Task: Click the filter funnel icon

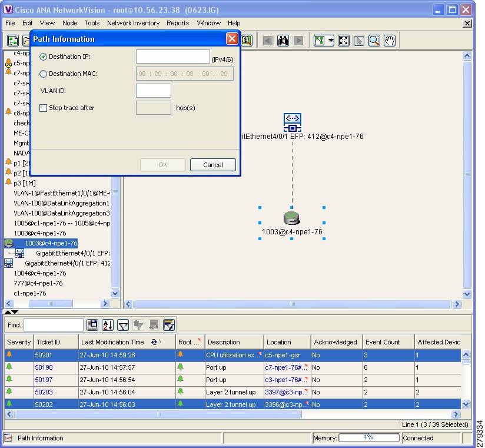Action: click(123, 325)
